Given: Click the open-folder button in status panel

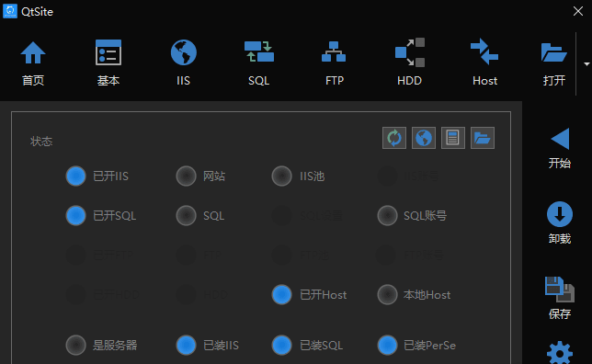Looking at the screenshot, I should click(483, 138).
